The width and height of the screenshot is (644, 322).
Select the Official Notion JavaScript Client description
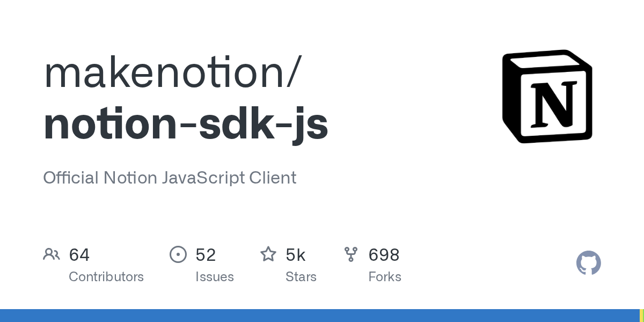(170, 178)
